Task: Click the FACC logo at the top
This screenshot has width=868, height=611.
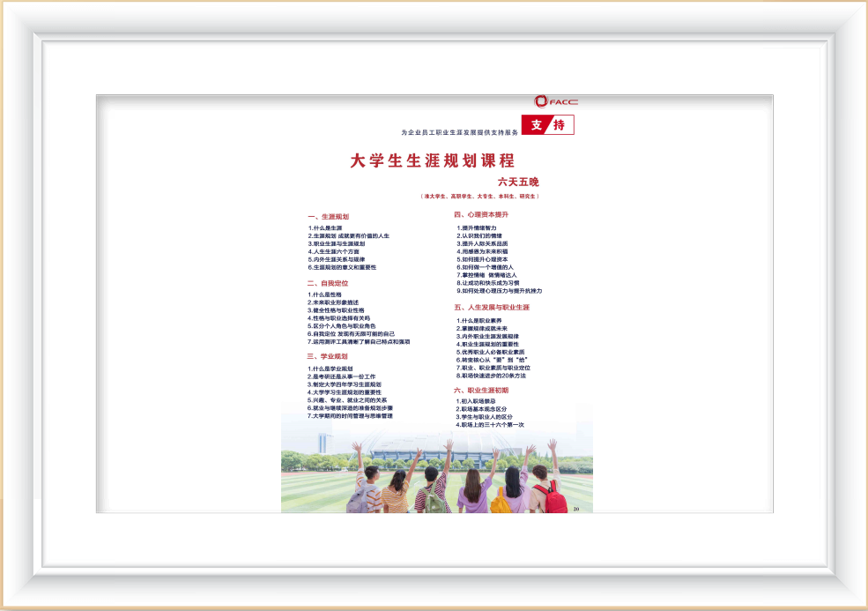Action: point(555,101)
